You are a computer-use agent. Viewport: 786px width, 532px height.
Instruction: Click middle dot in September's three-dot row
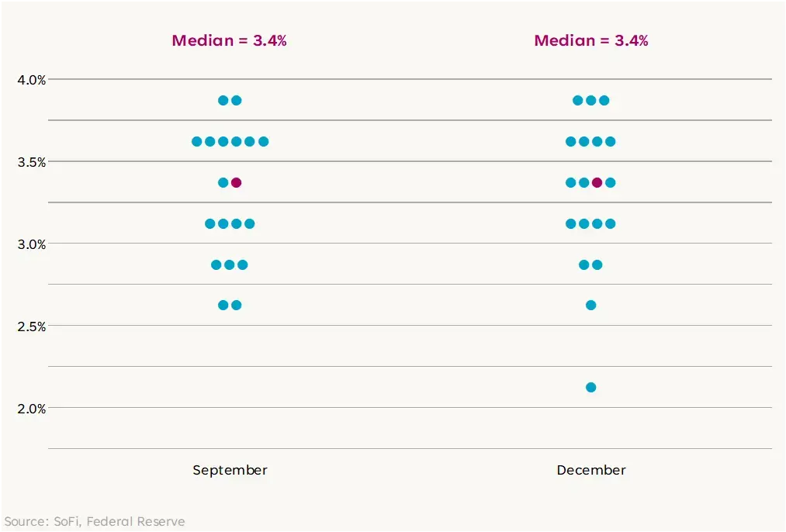click(x=230, y=264)
